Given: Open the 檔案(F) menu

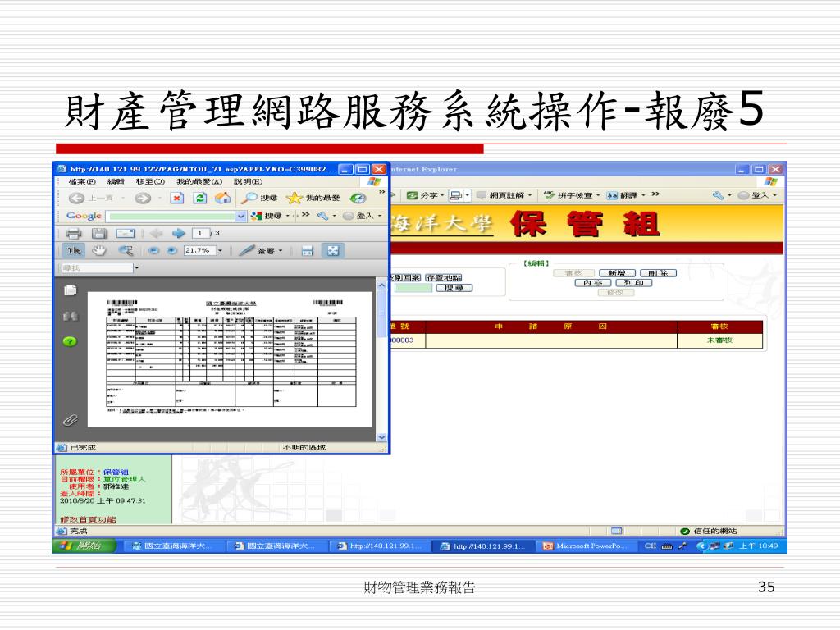Looking at the screenshot, I should pyautogui.click(x=83, y=181).
